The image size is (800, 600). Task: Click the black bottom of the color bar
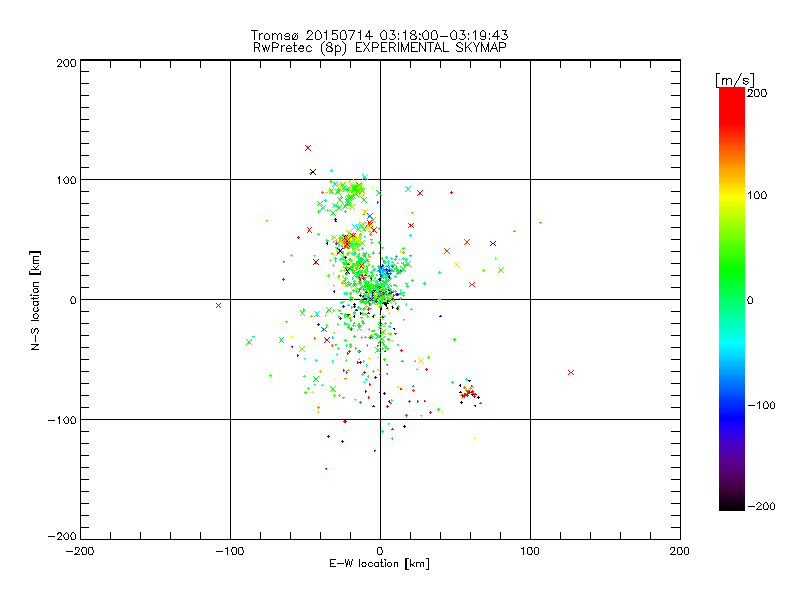click(732, 503)
